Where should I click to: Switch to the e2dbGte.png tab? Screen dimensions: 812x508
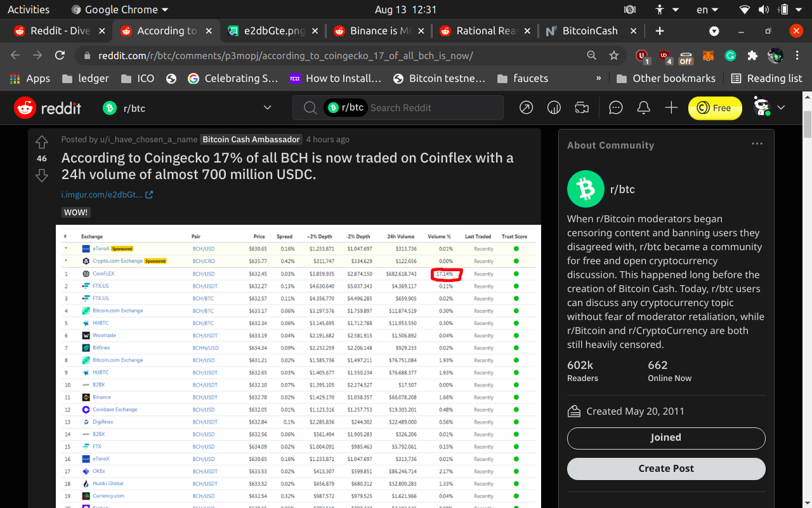point(273,30)
